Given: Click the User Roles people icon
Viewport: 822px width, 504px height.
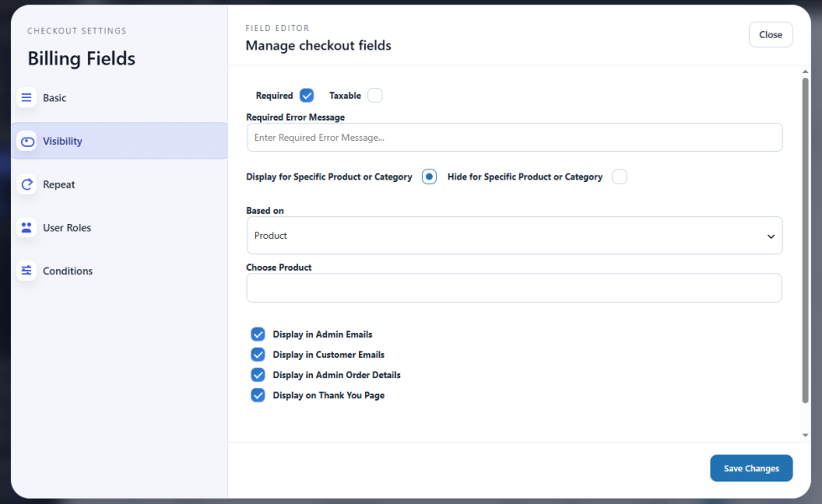Looking at the screenshot, I should (26, 227).
